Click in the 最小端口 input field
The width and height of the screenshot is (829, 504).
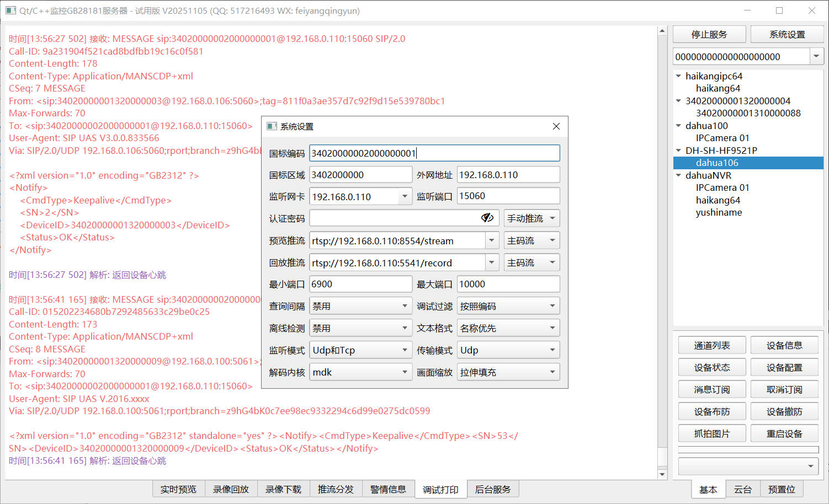point(361,284)
